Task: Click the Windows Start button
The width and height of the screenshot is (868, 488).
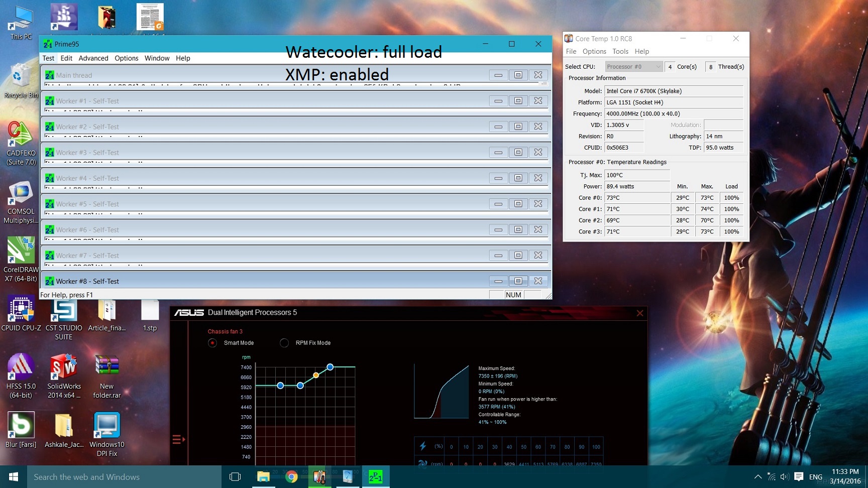Action: tap(14, 476)
